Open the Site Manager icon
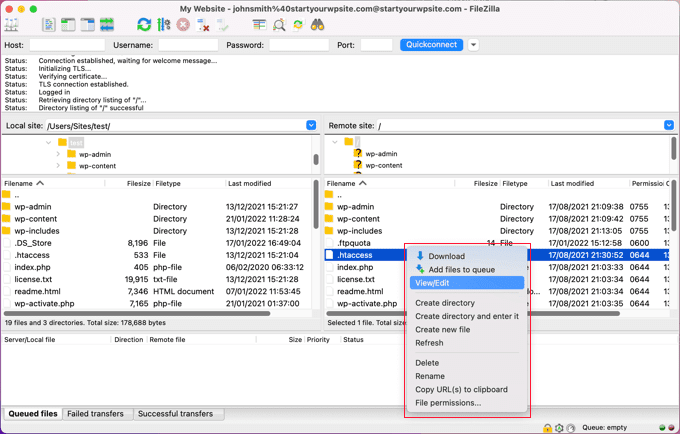680x434 pixels. pos(11,25)
